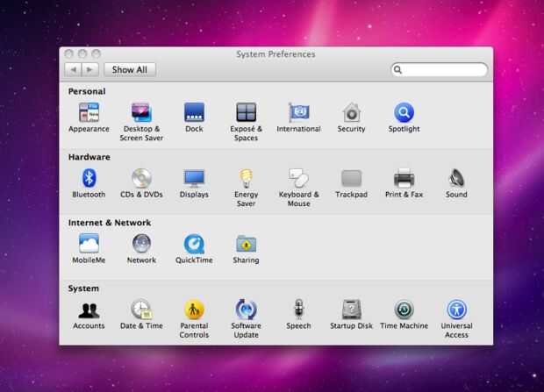Minimize the System Preferences window
Viewport: 544px width, 392px height.
(82, 53)
